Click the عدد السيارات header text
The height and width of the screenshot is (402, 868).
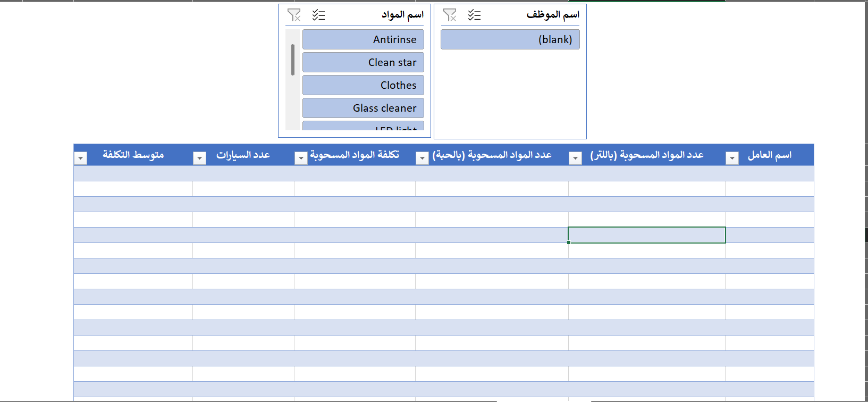[x=243, y=155]
